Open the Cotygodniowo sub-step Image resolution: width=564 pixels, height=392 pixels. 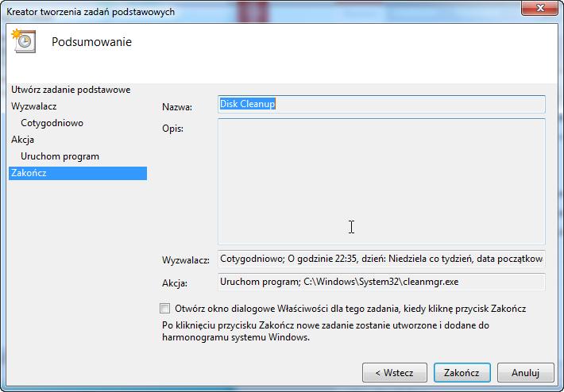pos(52,123)
